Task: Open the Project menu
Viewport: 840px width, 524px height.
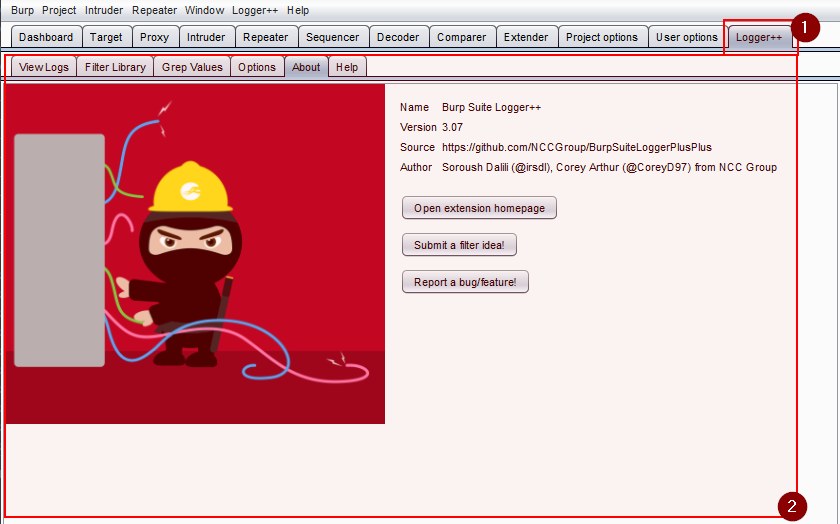Action: (x=59, y=10)
